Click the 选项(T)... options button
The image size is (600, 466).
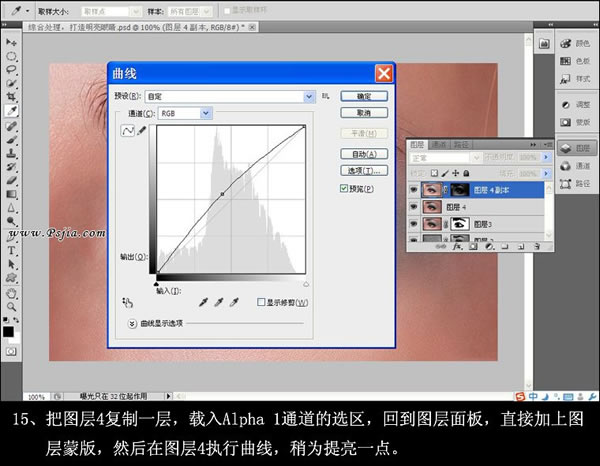click(x=364, y=171)
